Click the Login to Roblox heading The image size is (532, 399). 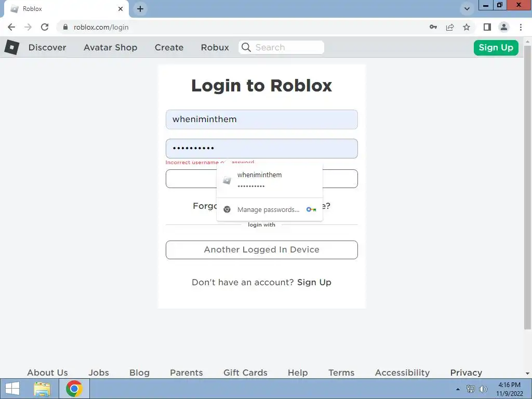pyautogui.click(x=262, y=86)
